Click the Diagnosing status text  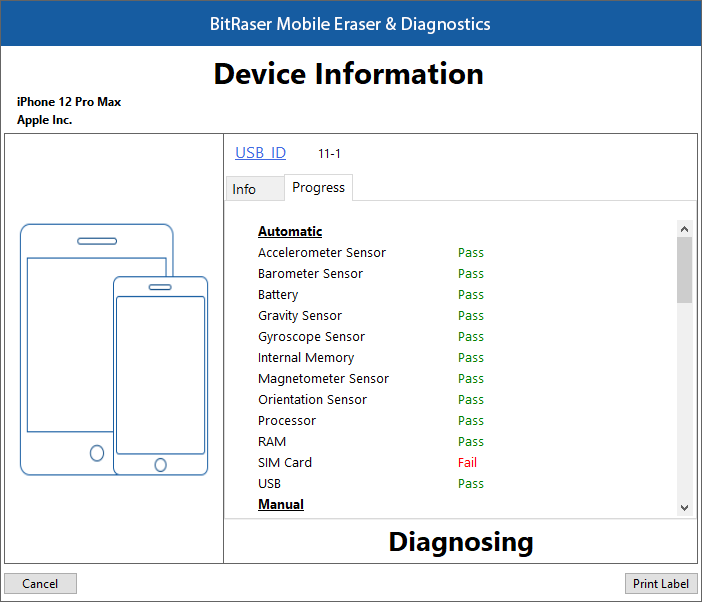pyautogui.click(x=461, y=542)
